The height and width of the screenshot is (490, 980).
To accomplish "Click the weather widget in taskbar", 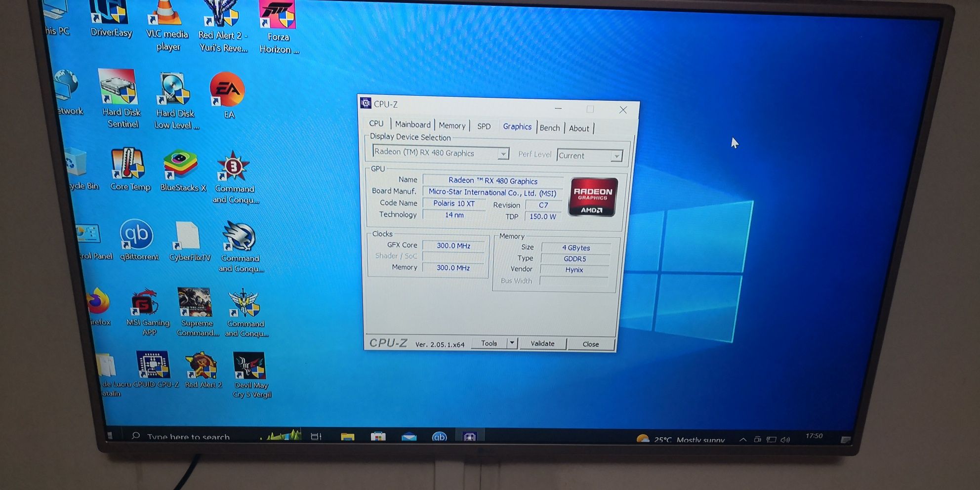I will 681,439.
